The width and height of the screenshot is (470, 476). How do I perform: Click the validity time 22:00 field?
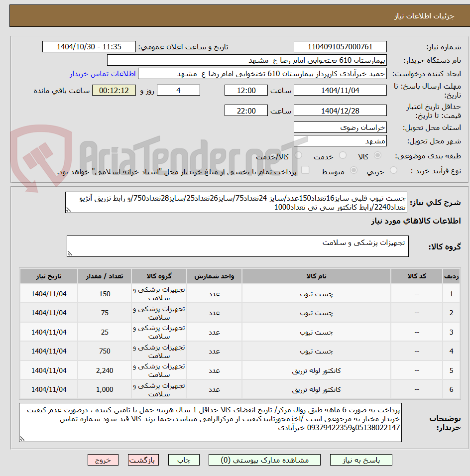coord(246,111)
